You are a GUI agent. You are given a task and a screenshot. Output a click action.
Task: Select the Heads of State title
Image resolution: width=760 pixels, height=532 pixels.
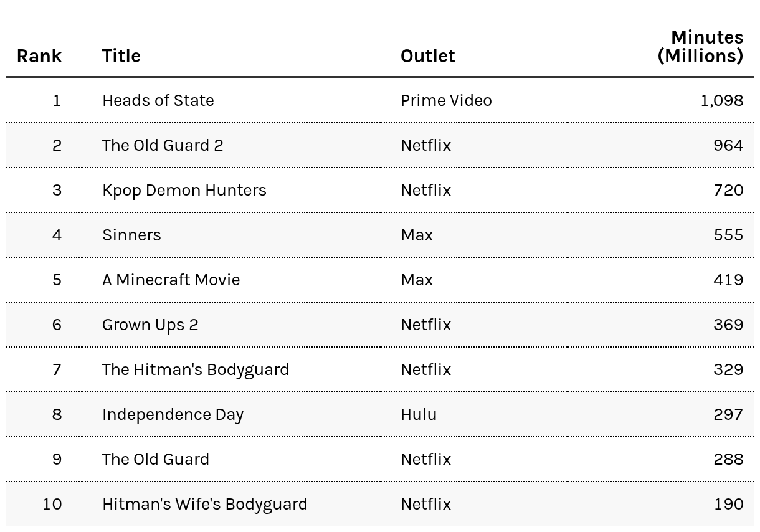coord(158,100)
